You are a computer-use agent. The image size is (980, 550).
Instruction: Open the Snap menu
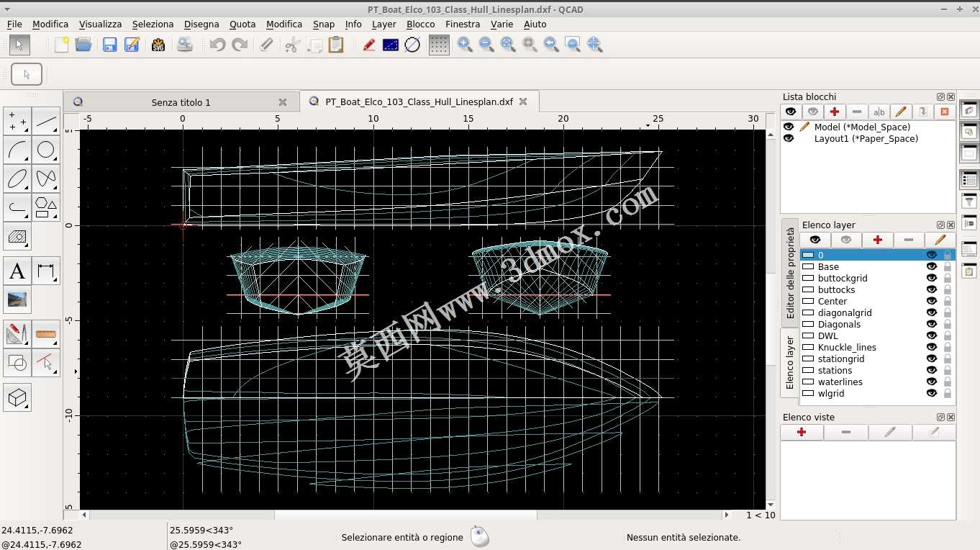click(324, 24)
